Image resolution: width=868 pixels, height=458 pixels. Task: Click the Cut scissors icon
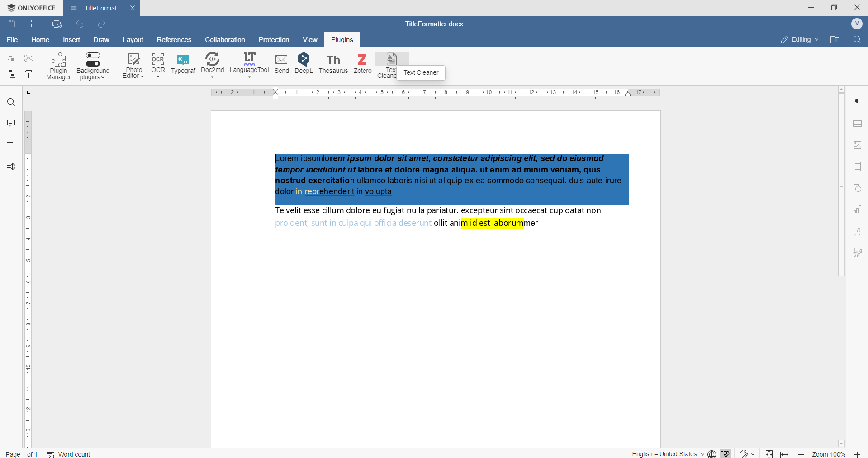point(28,58)
